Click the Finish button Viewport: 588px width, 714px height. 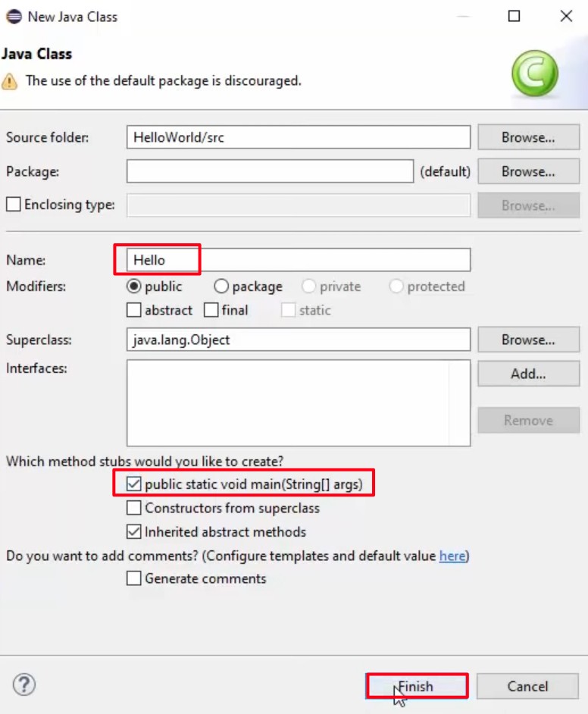(x=415, y=686)
